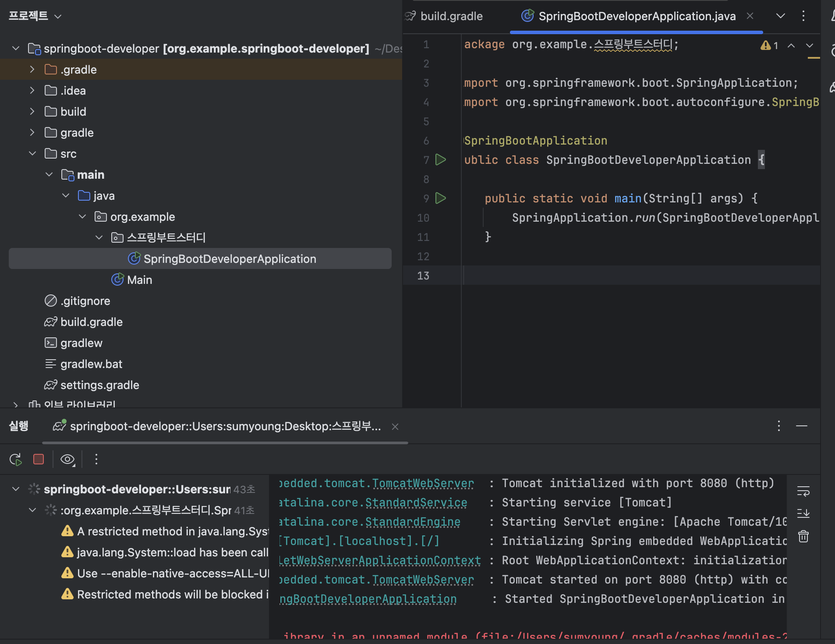Image resolution: width=835 pixels, height=644 pixels.
Task: Select 'Restricted methods will be blocked' warning
Action: (165, 594)
